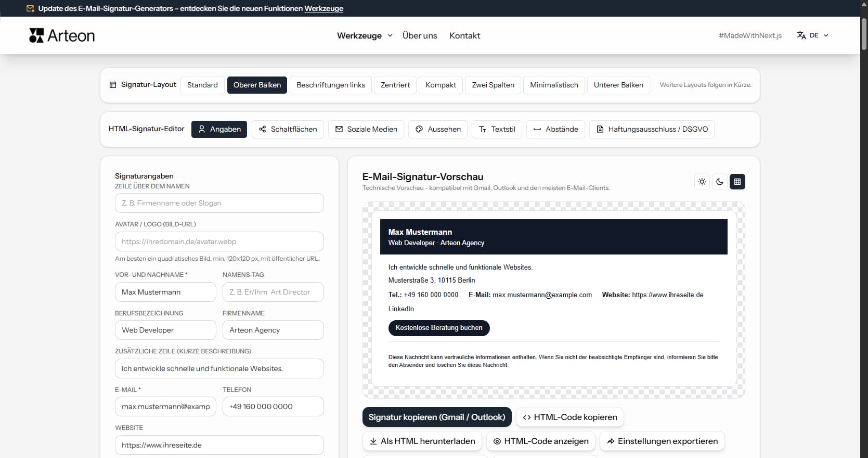The height and width of the screenshot is (458, 868).
Task: Click the mail icon in announcement bar
Action: pyautogui.click(x=30, y=8)
